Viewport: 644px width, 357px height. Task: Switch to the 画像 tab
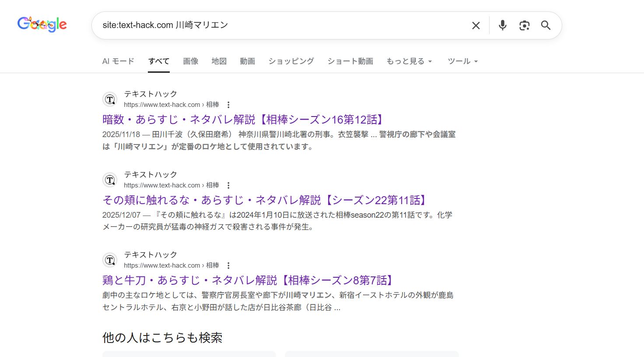(190, 61)
